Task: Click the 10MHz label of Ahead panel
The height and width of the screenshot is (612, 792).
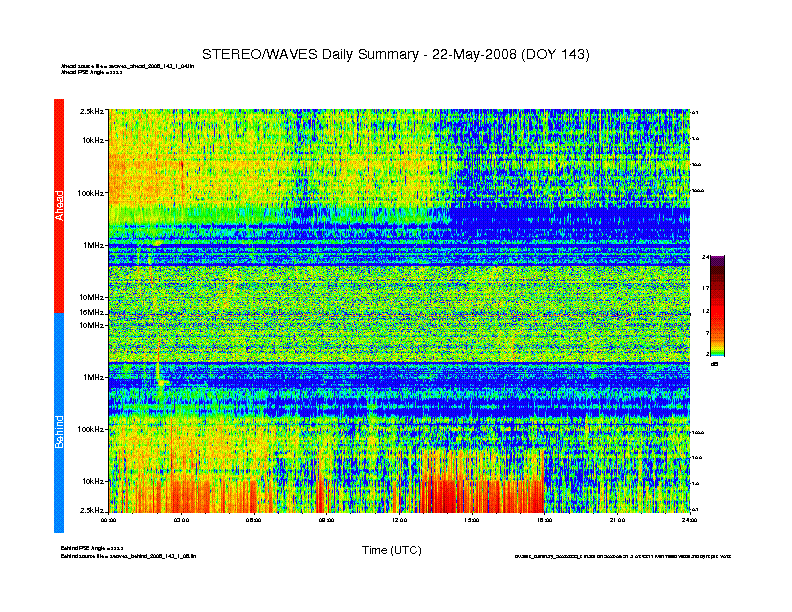Action: 92,297
